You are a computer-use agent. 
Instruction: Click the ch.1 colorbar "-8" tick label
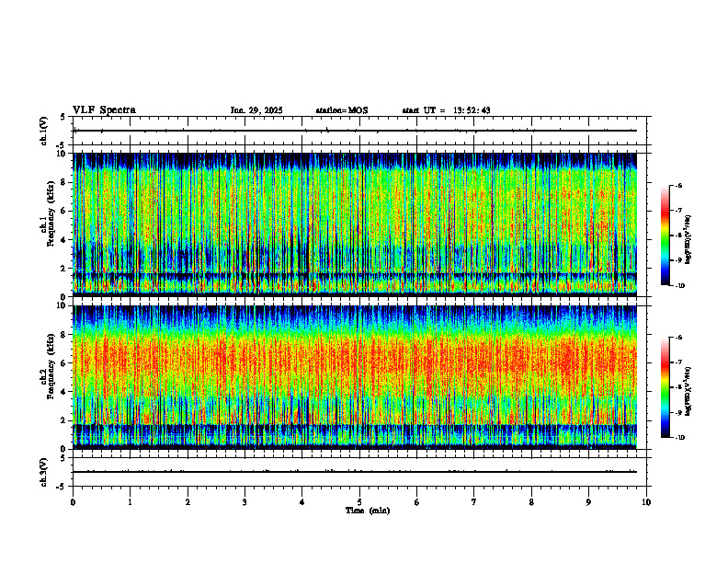click(678, 236)
